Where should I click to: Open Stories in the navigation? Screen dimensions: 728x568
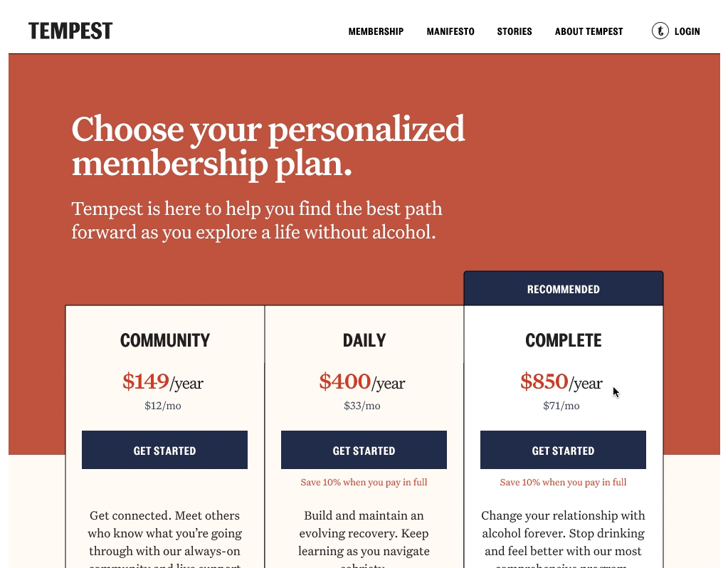tap(515, 31)
